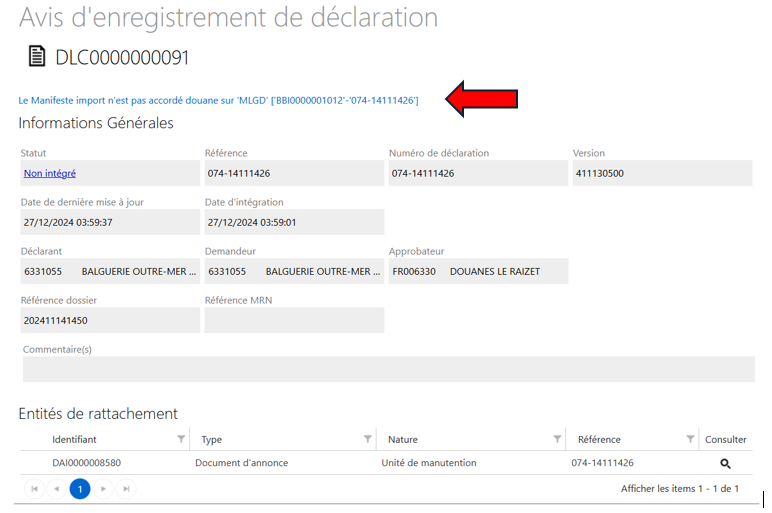This screenshot has height=513, width=772.
Task: Open the Identifiant column filter
Action: click(x=181, y=439)
